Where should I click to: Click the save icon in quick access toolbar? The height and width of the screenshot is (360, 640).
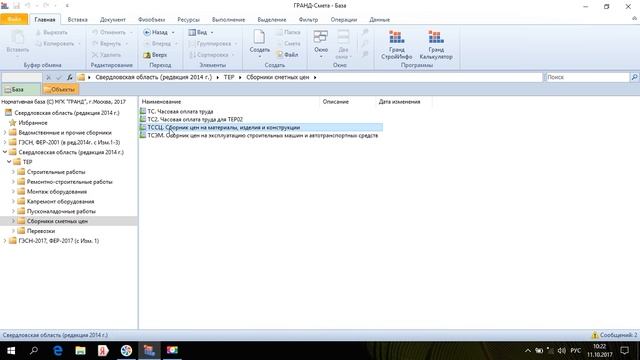coord(16,6)
